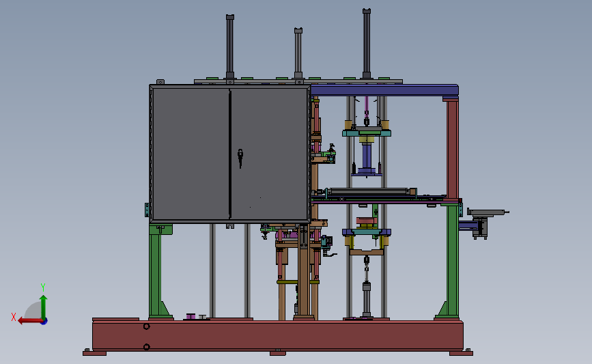Select the blue top crossbeam
Image resolution: width=592 pixels, height=364 pixels.
[x=384, y=90]
